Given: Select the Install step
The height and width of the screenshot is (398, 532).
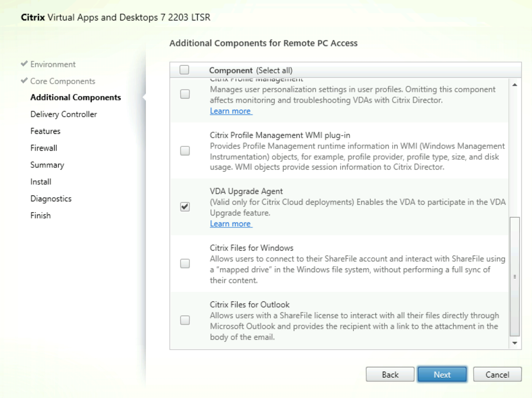Looking at the screenshot, I should pyautogui.click(x=41, y=181).
